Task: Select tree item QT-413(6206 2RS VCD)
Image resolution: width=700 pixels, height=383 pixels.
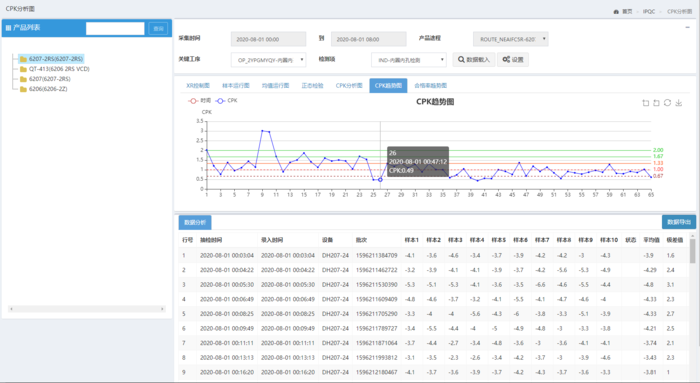Action: pyautogui.click(x=59, y=69)
